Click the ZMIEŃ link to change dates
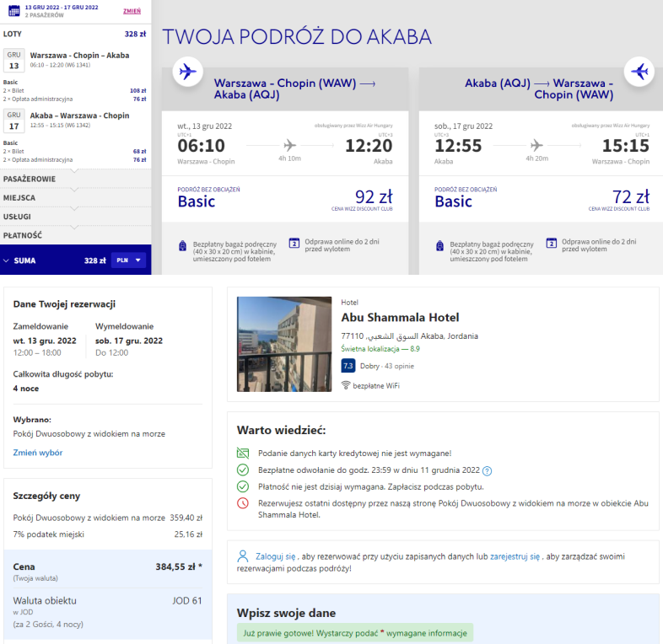 click(x=132, y=11)
